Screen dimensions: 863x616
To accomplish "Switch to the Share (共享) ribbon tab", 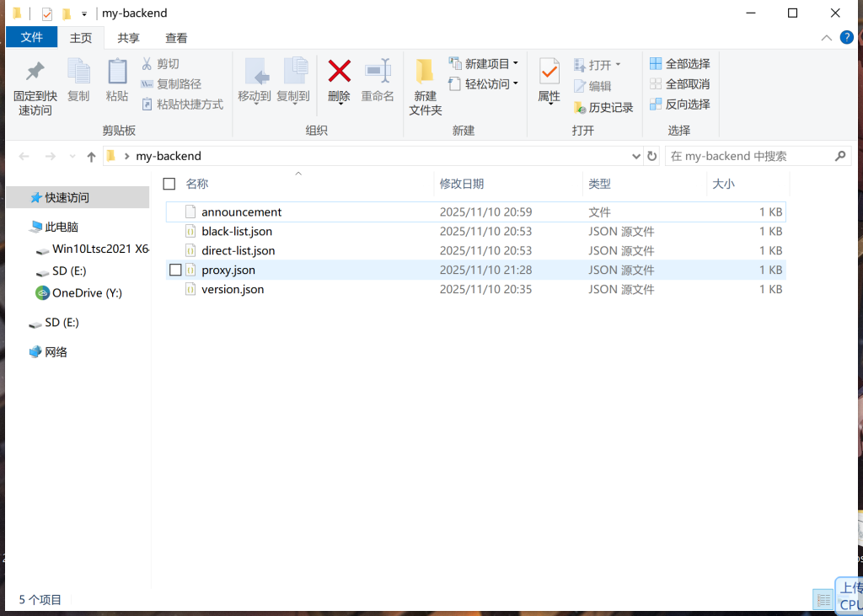I will [x=128, y=38].
